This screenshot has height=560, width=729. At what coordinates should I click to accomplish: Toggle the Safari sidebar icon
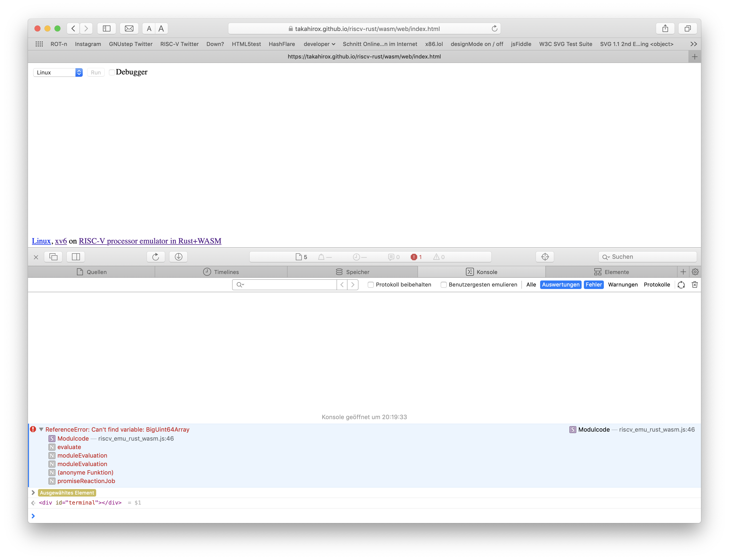106,28
